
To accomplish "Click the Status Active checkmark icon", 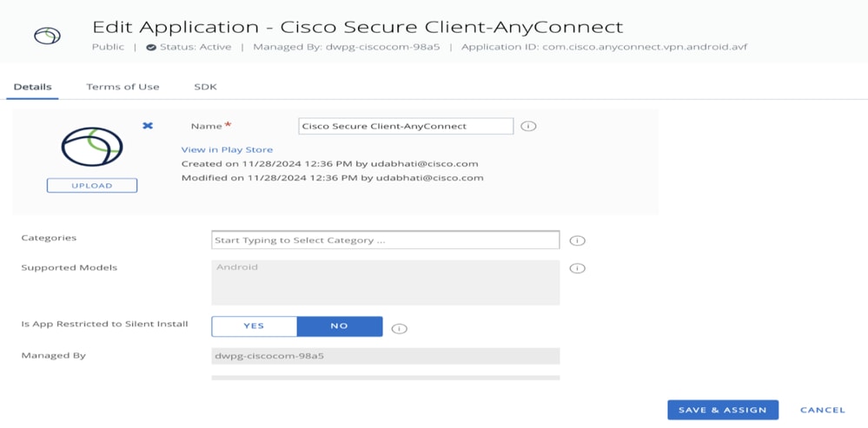I will coord(151,48).
